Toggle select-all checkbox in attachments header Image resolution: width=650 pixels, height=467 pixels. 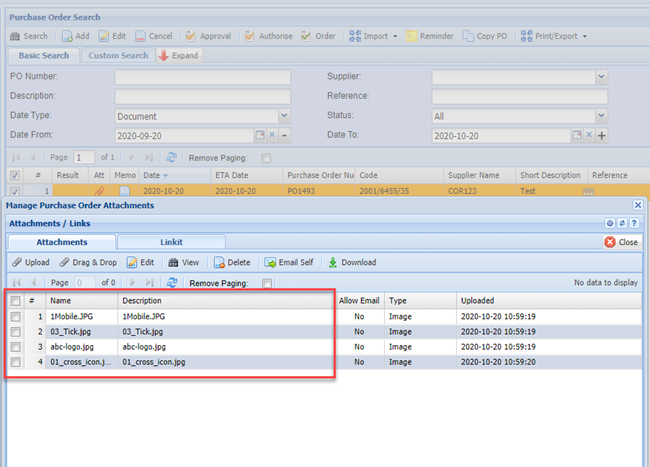click(15, 301)
